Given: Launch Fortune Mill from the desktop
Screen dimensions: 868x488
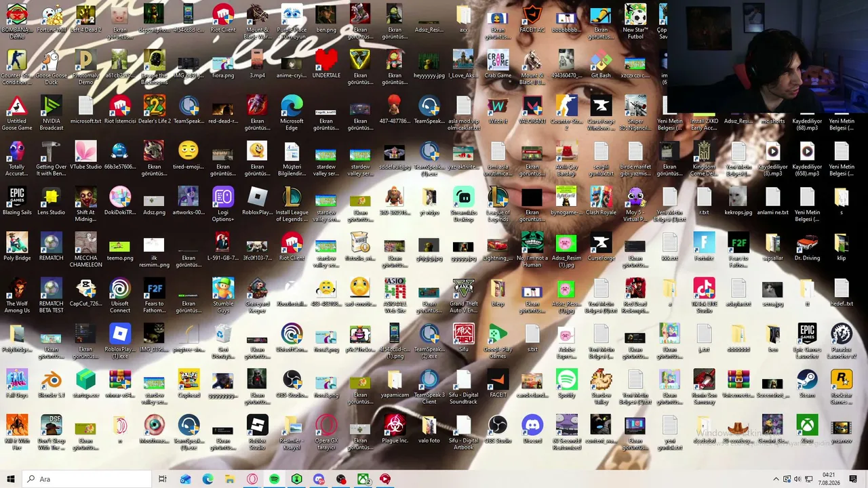Looking at the screenshot, I should coord(52,19).
